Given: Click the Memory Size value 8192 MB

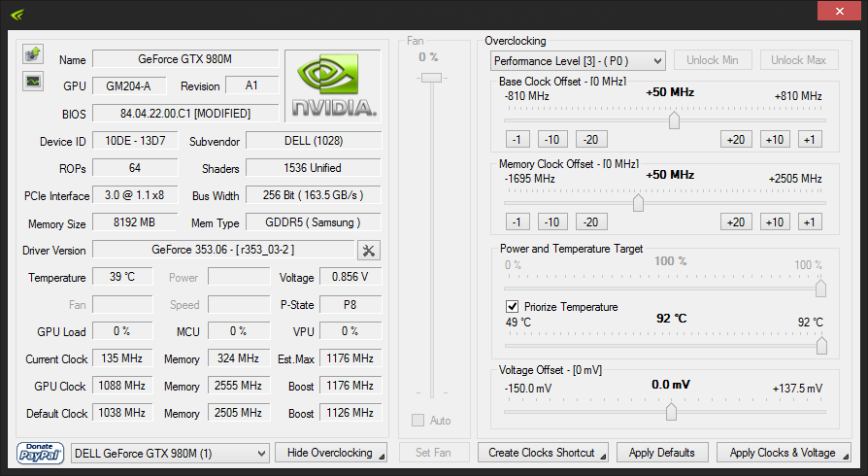Looking at the screenshot, I should 135,222.
